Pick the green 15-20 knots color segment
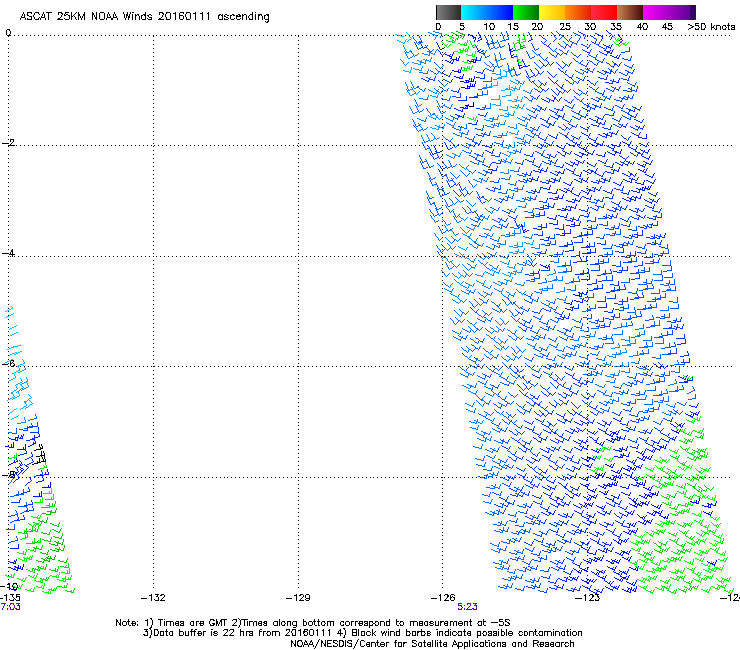This screenshot has width=740, height=650. (526, 12)
